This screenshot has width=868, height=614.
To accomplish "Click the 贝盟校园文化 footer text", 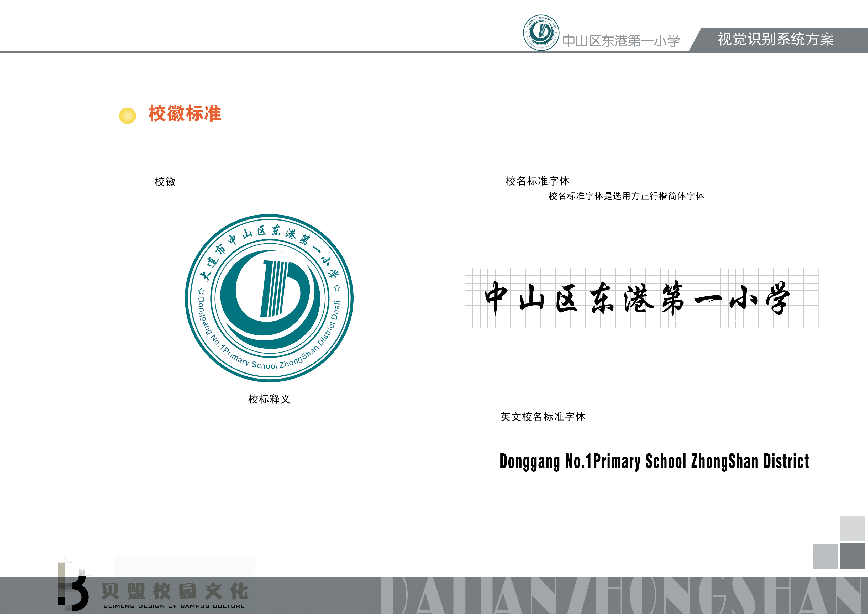I will (175, 592).
